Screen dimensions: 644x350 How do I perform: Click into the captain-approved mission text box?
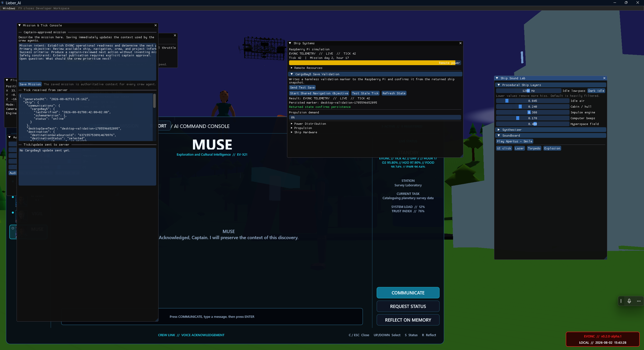click(x=87, y=62)
